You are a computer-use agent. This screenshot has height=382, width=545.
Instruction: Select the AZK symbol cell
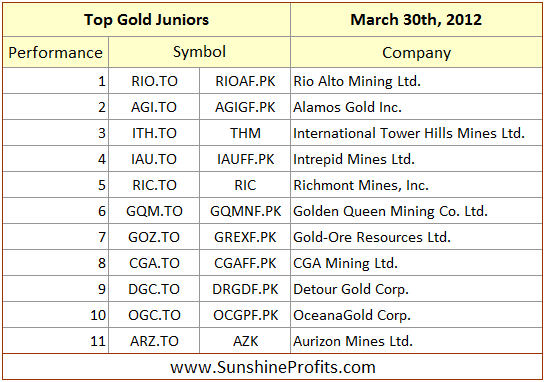(245, 341)
